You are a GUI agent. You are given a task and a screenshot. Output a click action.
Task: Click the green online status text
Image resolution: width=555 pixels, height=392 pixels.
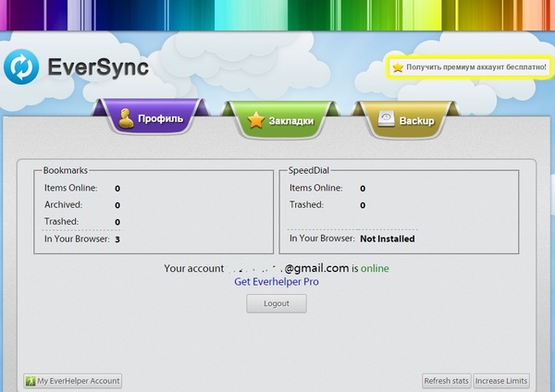pos(375,268)
